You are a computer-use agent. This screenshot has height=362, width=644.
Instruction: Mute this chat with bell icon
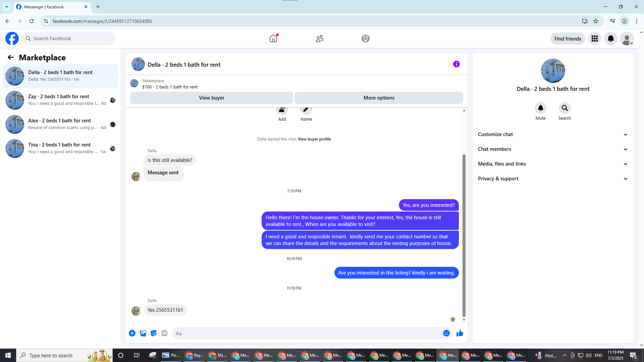coord(540,108)
